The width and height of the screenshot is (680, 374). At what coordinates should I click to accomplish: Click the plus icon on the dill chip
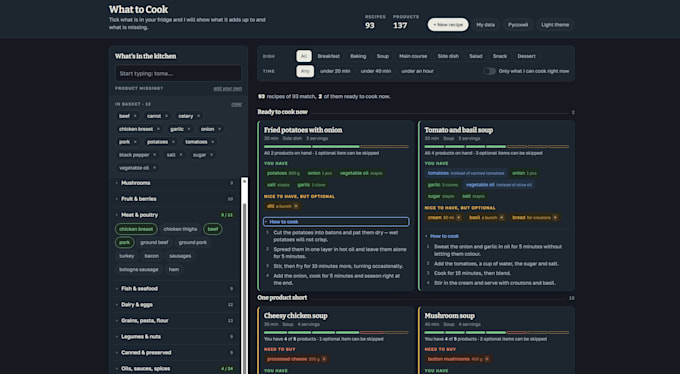coord(296,206)
